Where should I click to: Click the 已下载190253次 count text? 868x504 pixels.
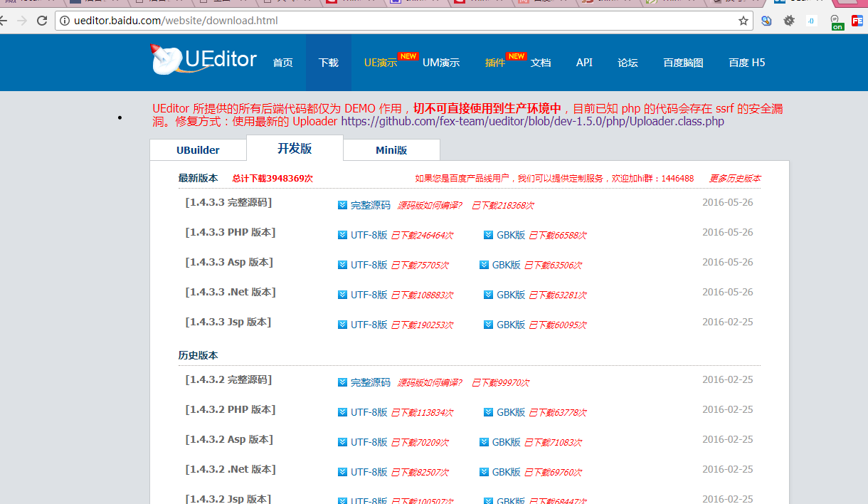[x=422, y=325]
